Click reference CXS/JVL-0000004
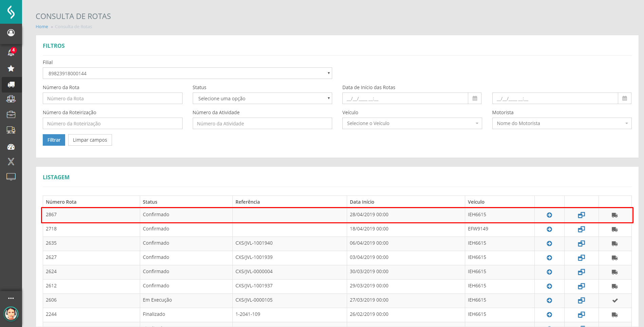644x327 pixels. click(x=254, y=271)
